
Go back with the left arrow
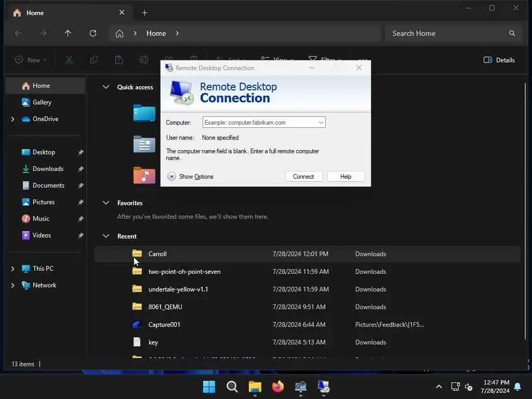18,33
